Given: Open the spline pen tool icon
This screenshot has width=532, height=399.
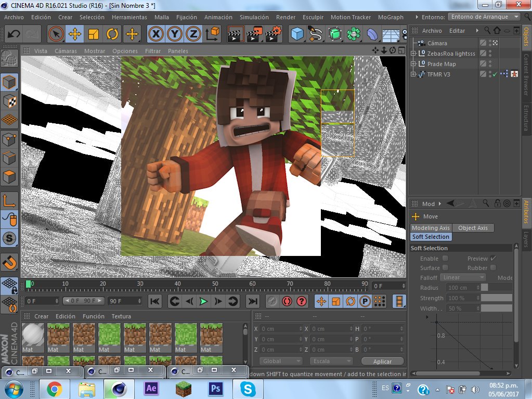Looking at the screenshot, I should pyautogui.click(x=316, y=34).
